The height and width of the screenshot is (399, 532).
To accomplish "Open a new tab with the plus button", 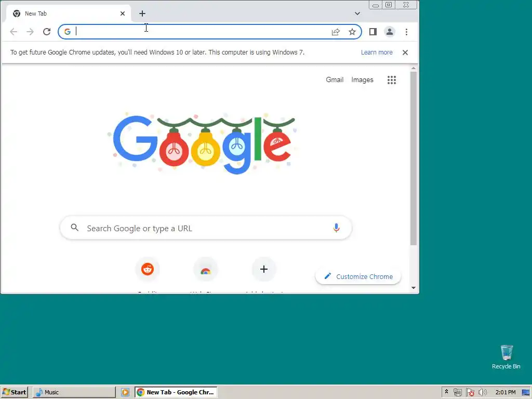I will (142, 14).
